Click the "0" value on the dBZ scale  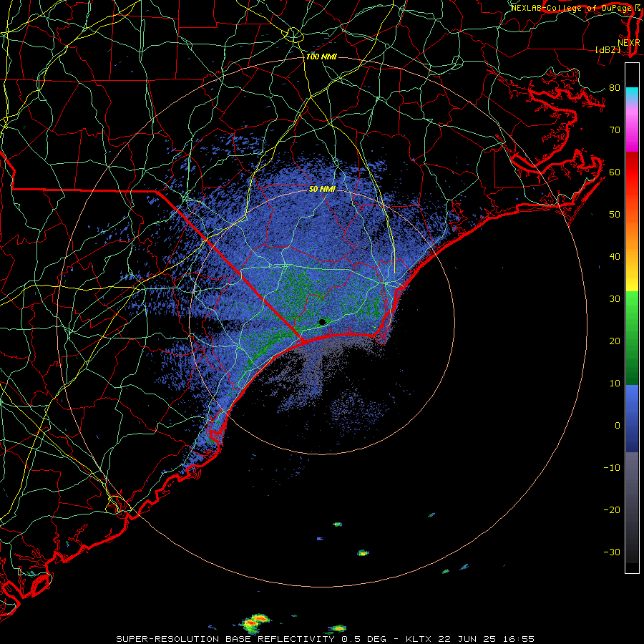tap(618, 426)
